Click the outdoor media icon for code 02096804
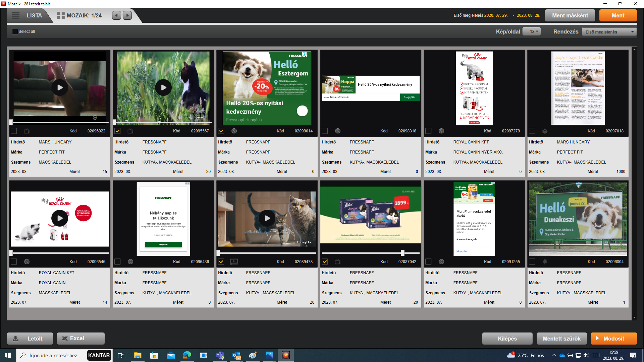644x362 pixels. (x=545, y=262)
